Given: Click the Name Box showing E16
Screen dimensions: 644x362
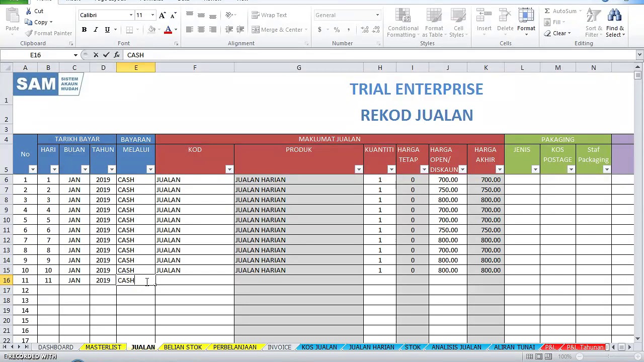Looking at the screenshot, I should pos(35,55).
